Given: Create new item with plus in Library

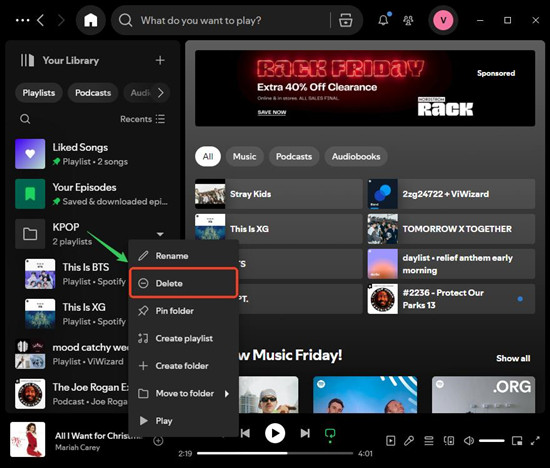Looking at the screenshot, I should coord(160,60).
